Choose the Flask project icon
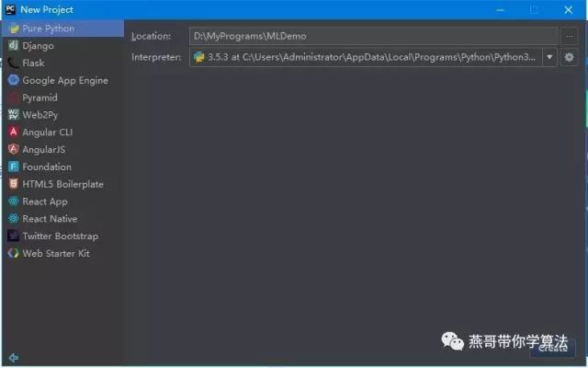 pos(14,63)
